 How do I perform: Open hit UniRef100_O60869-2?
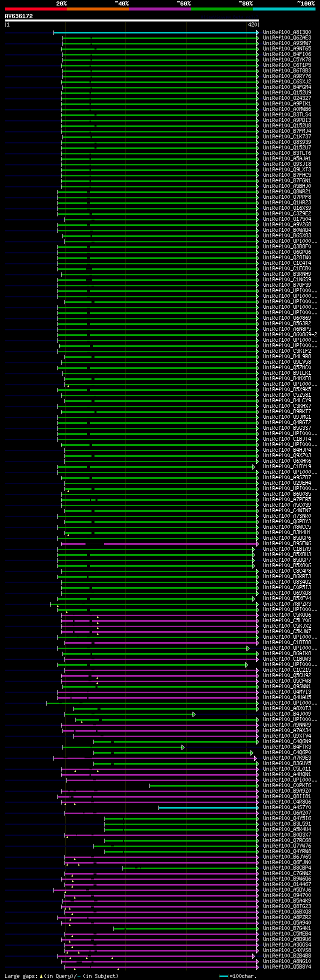pyautogui.click(x=290, y=335)
